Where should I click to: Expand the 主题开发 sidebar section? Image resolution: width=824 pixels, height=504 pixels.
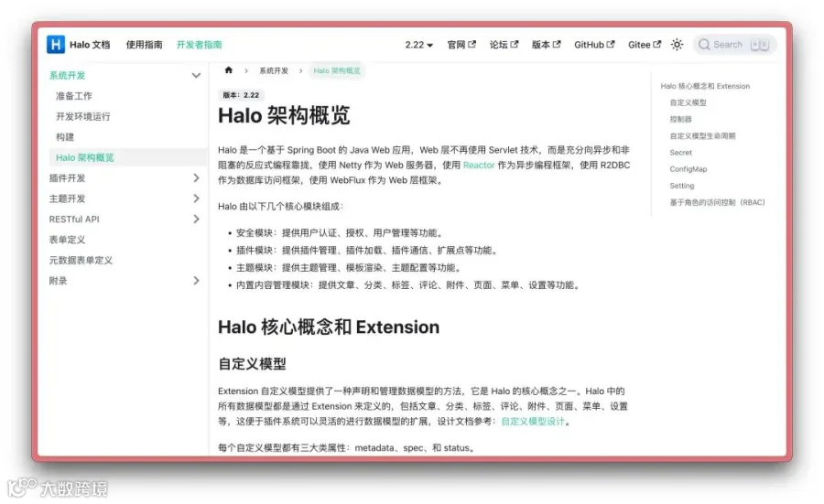pos(196,198)
